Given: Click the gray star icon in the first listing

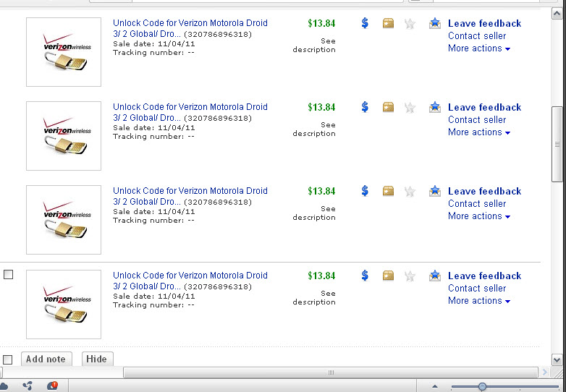Looking at the screenshot, I should [x=410, y=24].
